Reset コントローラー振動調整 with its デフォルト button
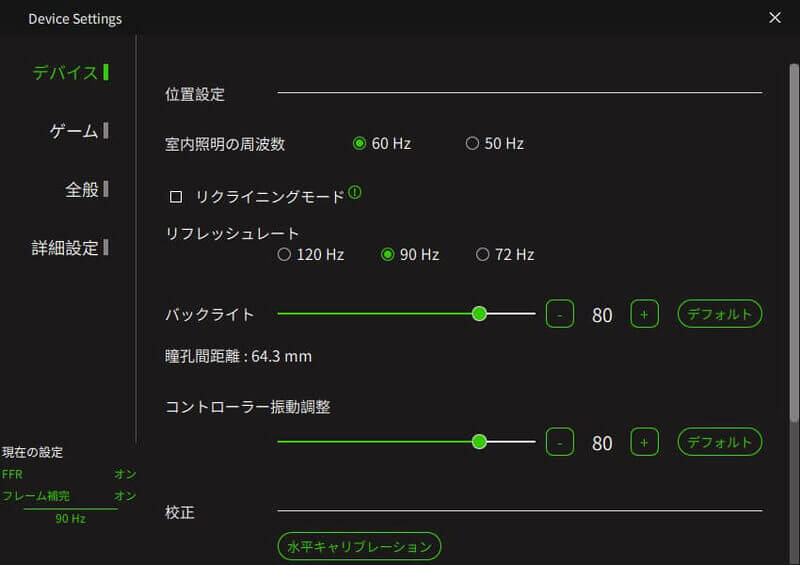The width and height of the screenshot is (800, 565). click(719, 441)
